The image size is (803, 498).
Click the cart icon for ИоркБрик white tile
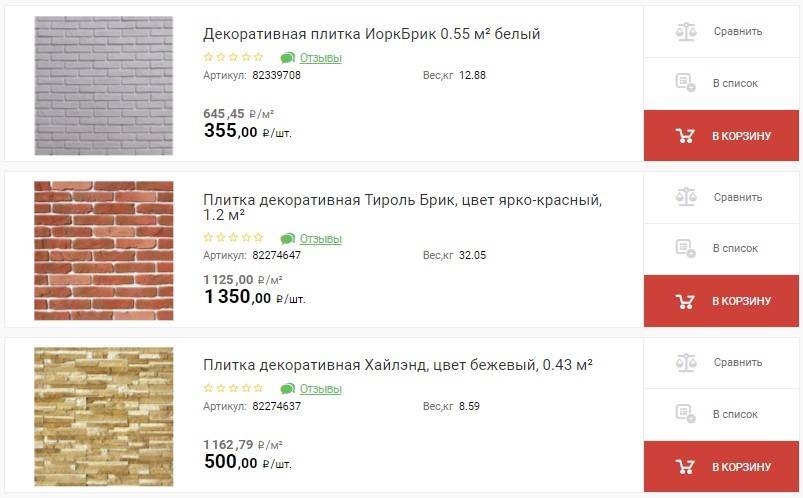685,135
